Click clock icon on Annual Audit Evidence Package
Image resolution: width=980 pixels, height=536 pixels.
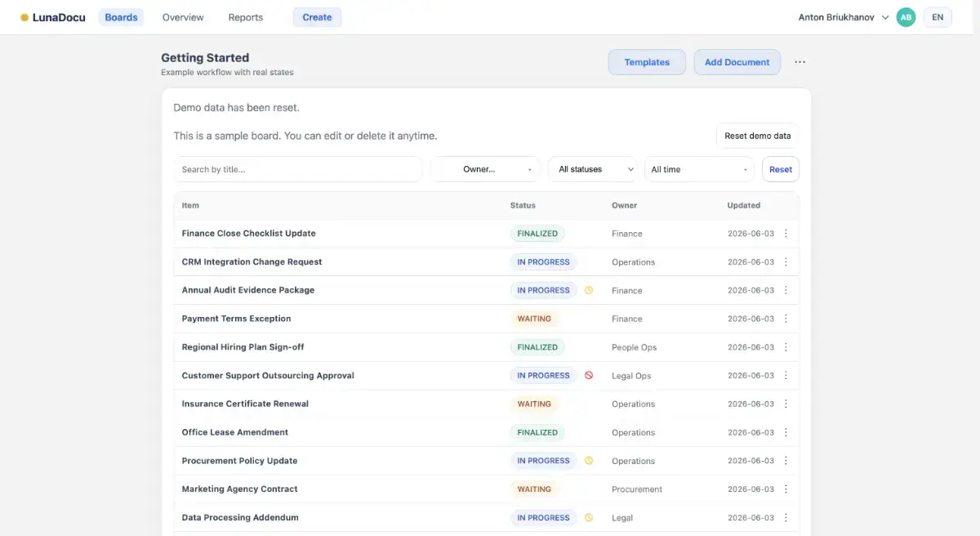tap(589, 290)
